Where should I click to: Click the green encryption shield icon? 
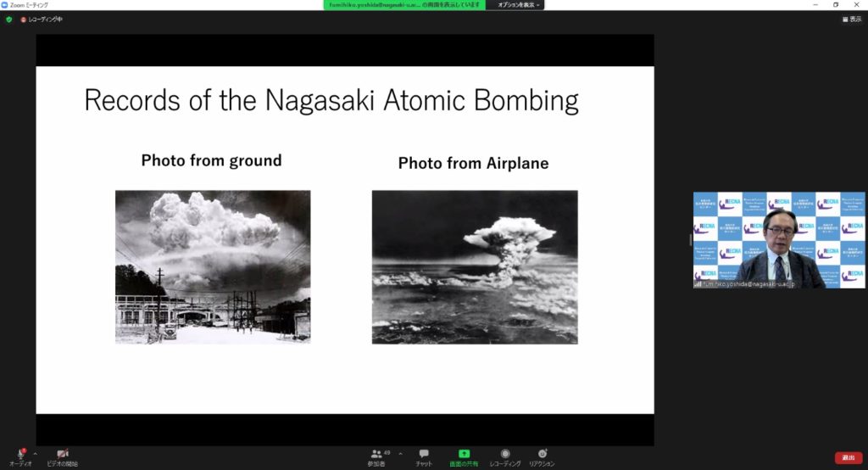coord(9,19)
